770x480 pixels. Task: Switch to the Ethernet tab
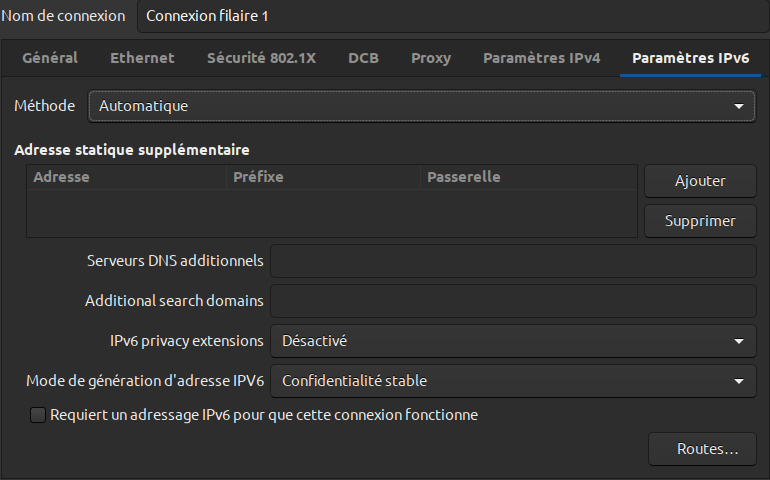click(142, 58)
